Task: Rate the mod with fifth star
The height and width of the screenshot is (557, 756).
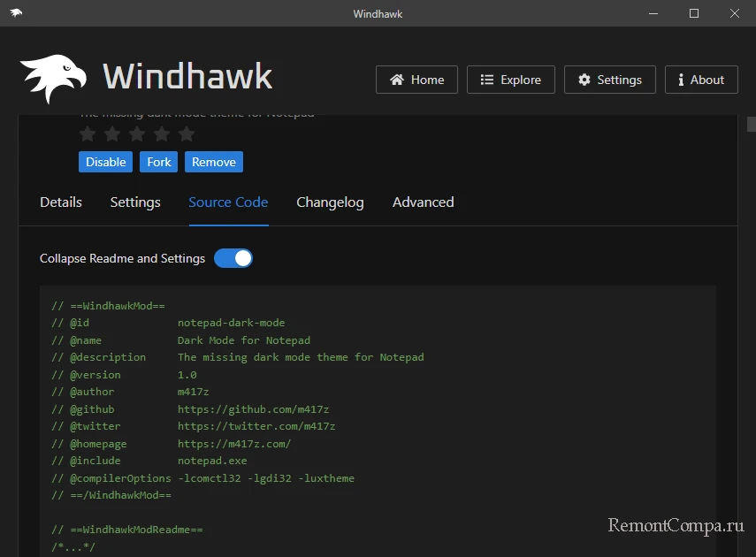Action: (x=186, y=134)
